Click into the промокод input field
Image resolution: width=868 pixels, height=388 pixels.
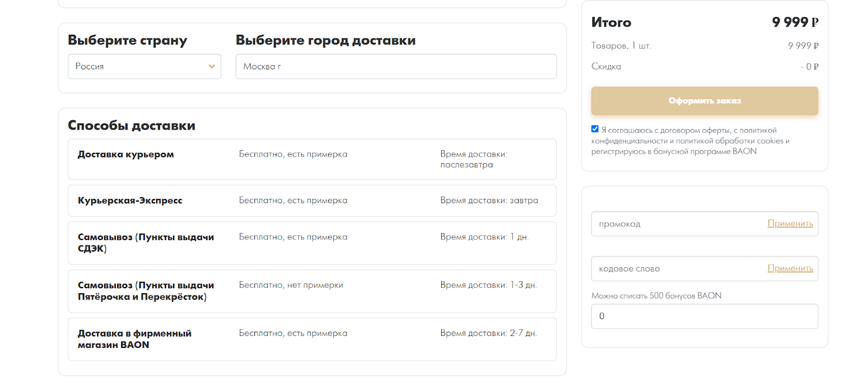[x=678, y=224]
